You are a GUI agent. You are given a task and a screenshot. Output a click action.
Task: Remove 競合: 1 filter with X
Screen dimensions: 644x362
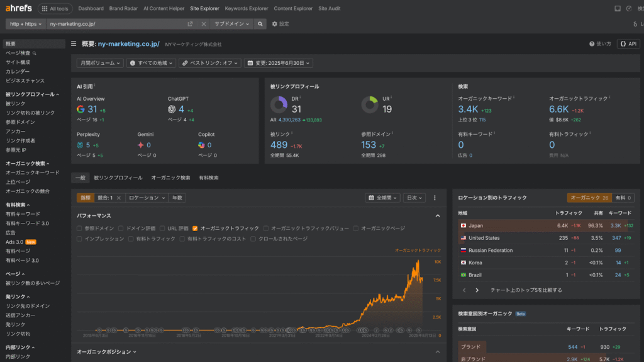(119, 198)
